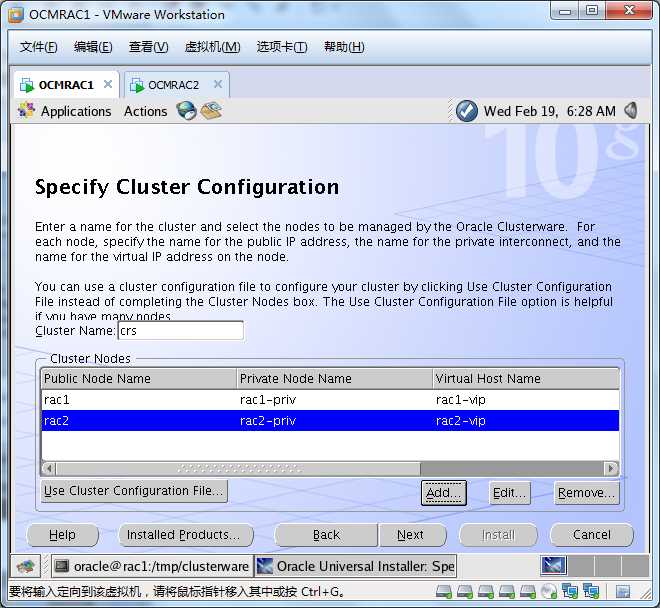The width and height of the screenshot is (660, 608).
Task: Click the workspace switcher first workspace
Action: point(554,565)
